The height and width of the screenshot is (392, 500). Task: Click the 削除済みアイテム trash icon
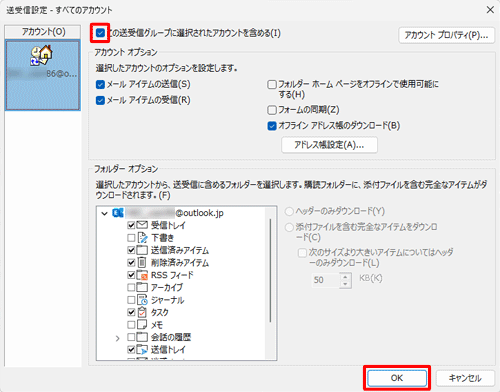click(x=142, y=262)
